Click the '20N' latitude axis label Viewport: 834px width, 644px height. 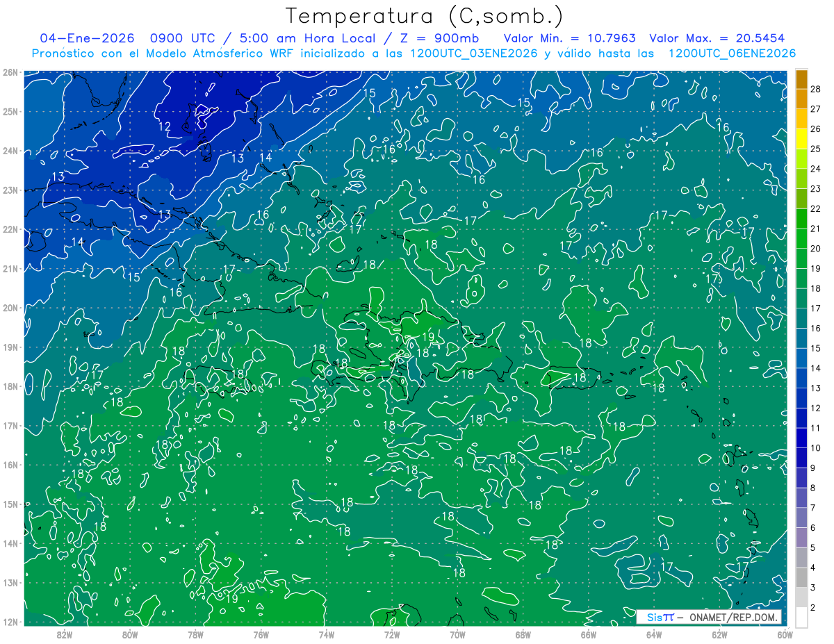10,308
